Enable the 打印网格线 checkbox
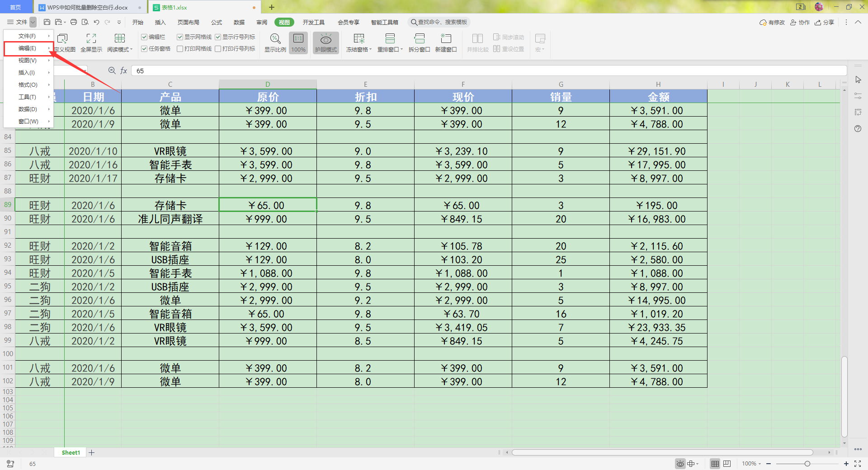This screenshot has width=868, height=470. [180, 49]
